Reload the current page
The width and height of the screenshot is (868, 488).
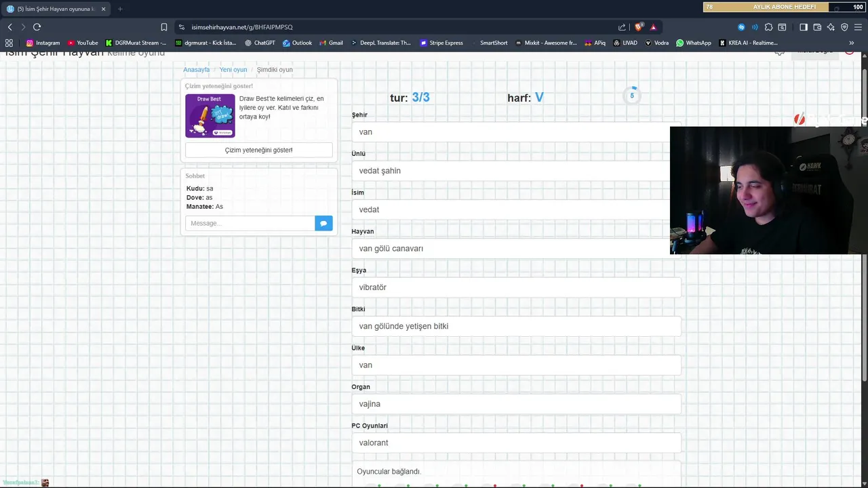[x=37, y=27]
